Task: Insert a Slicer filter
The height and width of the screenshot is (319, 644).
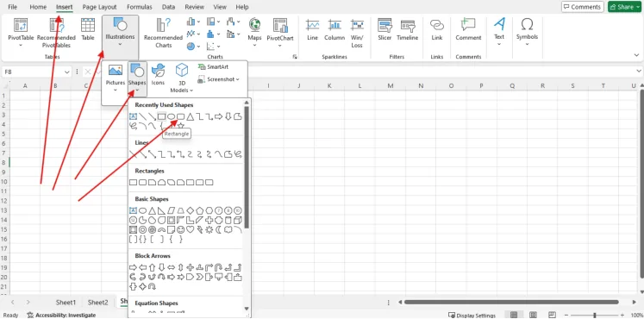Action: [385, 29]
